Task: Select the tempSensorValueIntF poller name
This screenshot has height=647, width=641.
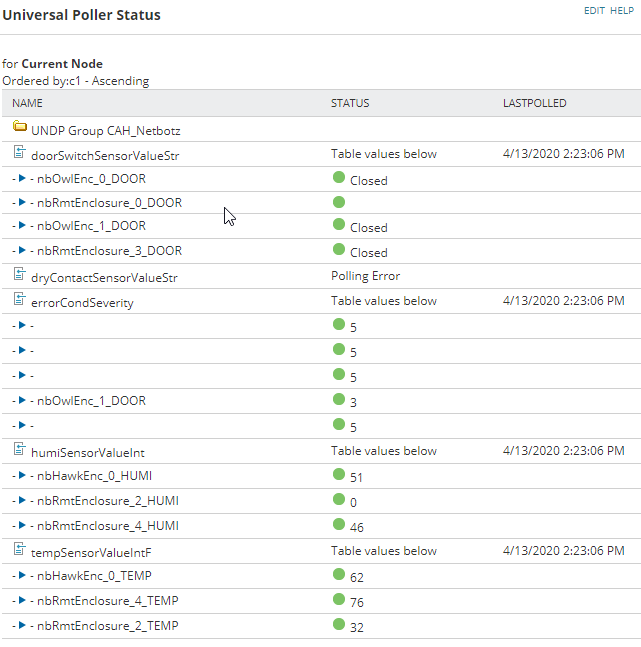Action: [x=91, y=553]
